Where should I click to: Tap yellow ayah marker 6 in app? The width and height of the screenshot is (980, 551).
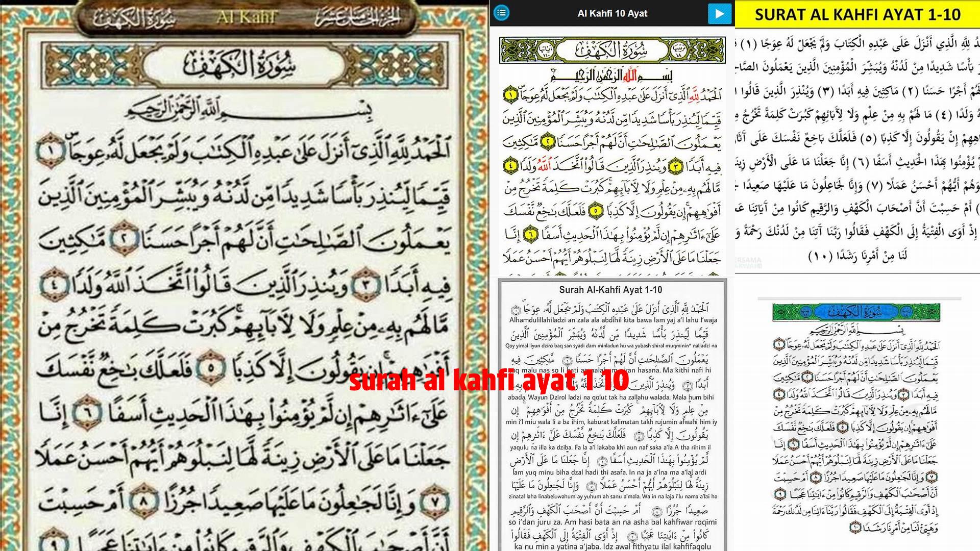click(530, 234)
